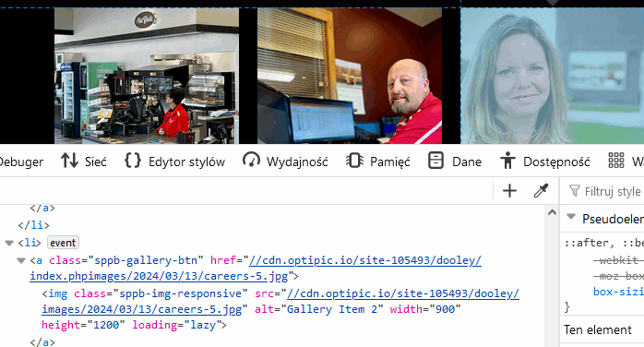Click the curly braces style editor icon
The image size is (644, 347).
133,161
